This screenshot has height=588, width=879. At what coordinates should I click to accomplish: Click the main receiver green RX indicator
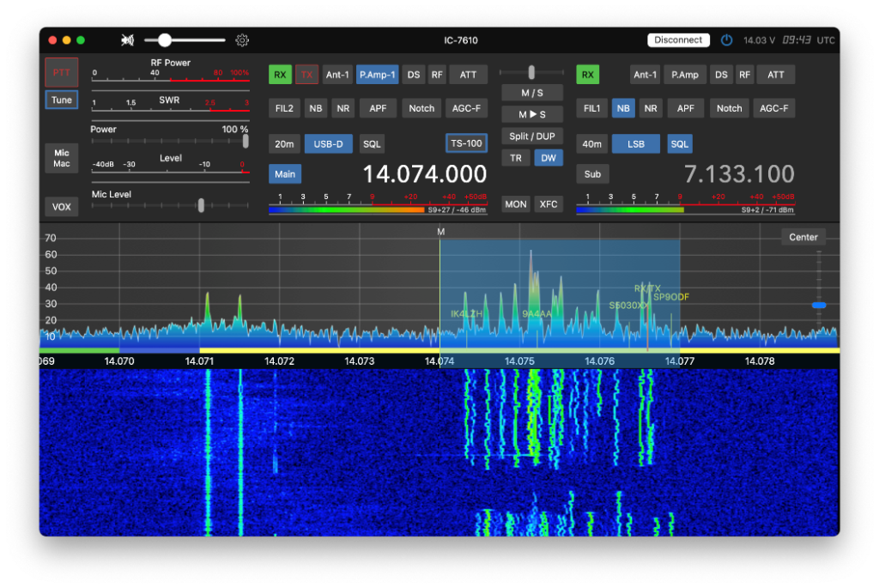(x=280, y=75)
